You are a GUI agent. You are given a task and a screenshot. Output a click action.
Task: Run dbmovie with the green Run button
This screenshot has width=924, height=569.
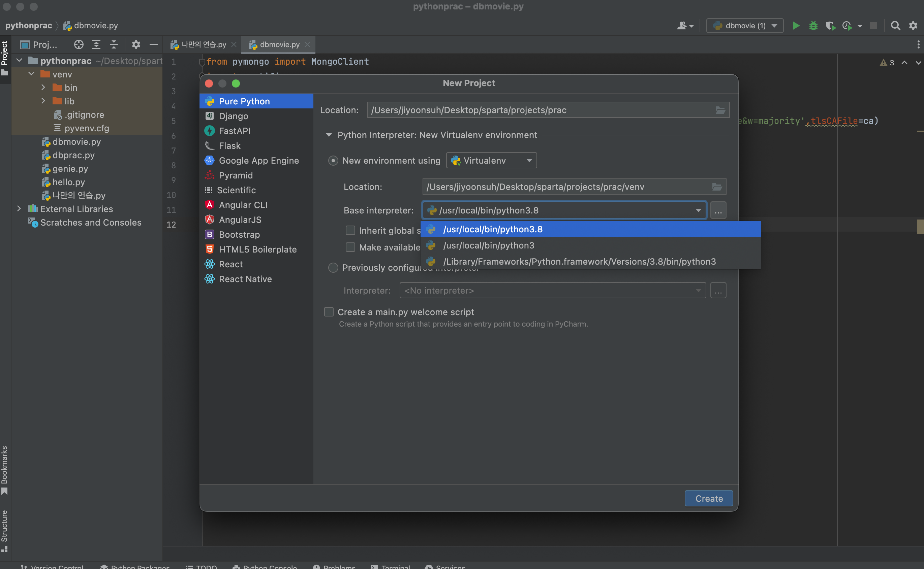pyautogui.click(x=796, y=26)
